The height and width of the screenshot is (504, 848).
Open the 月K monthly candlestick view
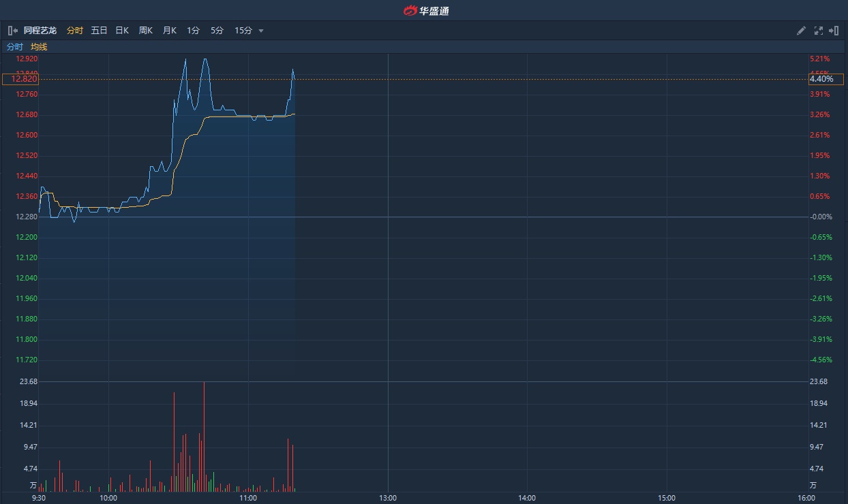coord(170,31)
